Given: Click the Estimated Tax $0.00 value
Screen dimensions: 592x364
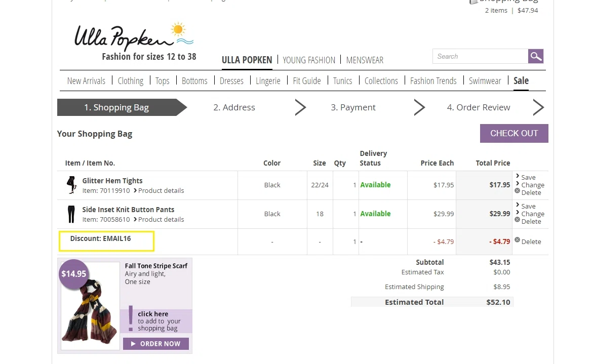Looking at the screenshot, I should pos(502,272).
